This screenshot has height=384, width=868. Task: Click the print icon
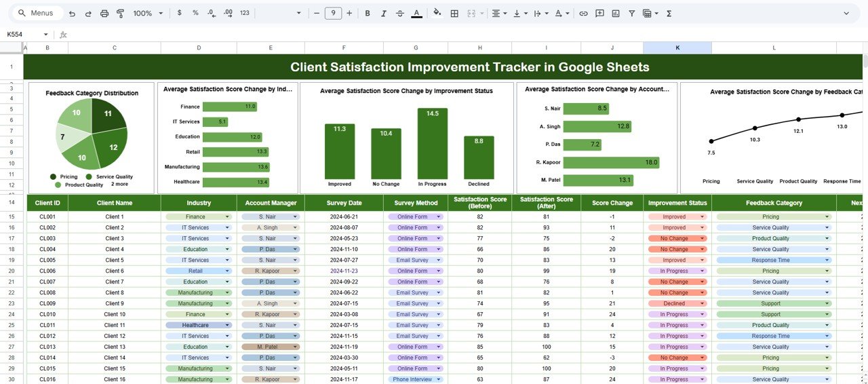point(104,13)
